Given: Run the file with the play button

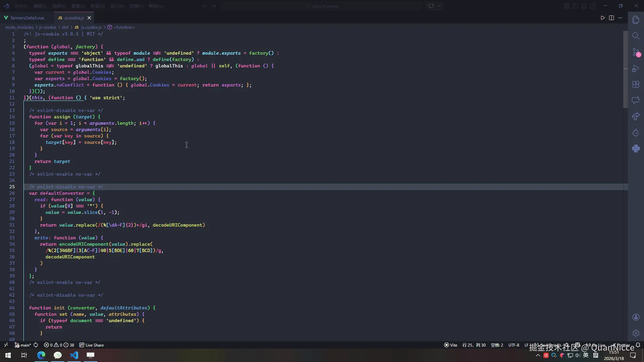Looking at the screenshot, I should pos(603,18).
